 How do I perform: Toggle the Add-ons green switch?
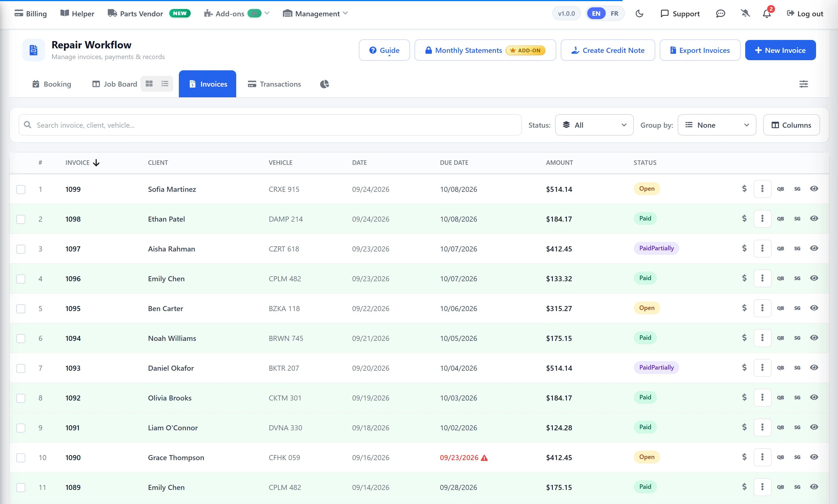(254, 13)
